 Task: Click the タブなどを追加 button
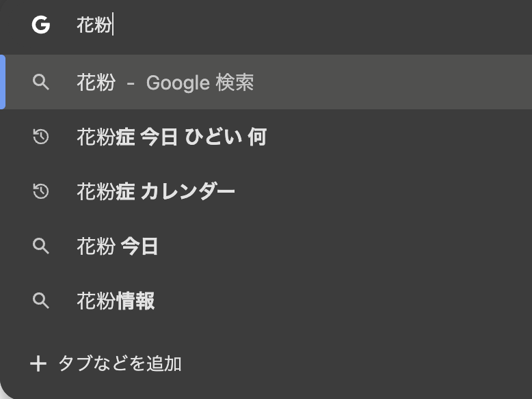click(x=120, y=363)
